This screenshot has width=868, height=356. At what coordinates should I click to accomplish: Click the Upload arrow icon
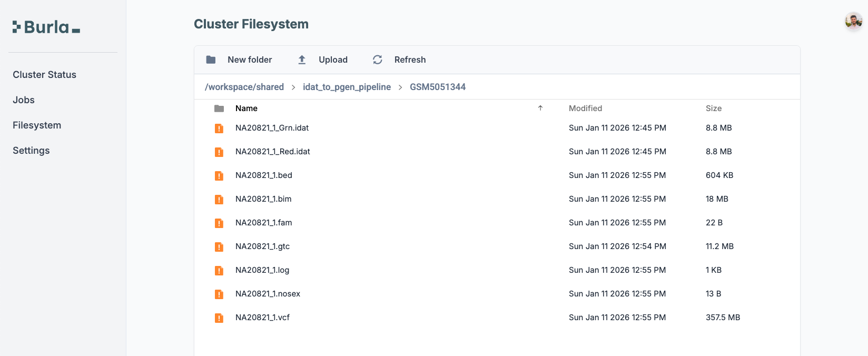tap(302, 60)
